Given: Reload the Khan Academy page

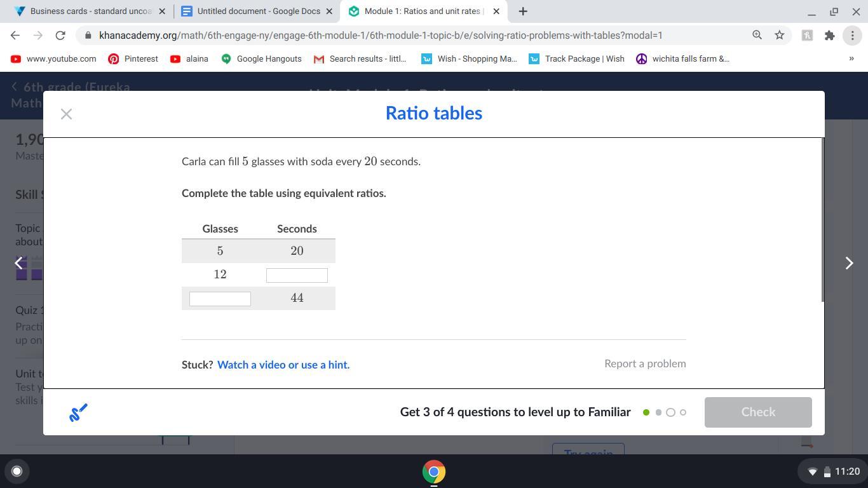Looking at the screenshot, I should [60, 36].
